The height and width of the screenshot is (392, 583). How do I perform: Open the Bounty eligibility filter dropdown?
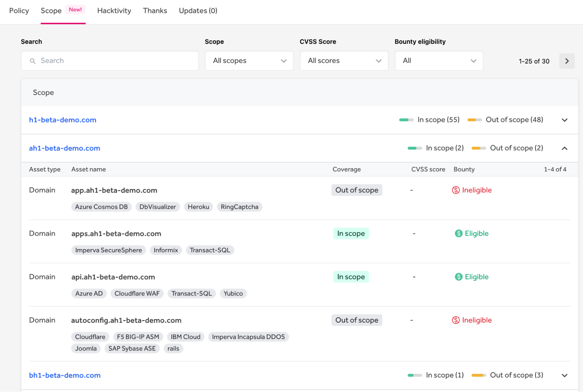point(438,61)
